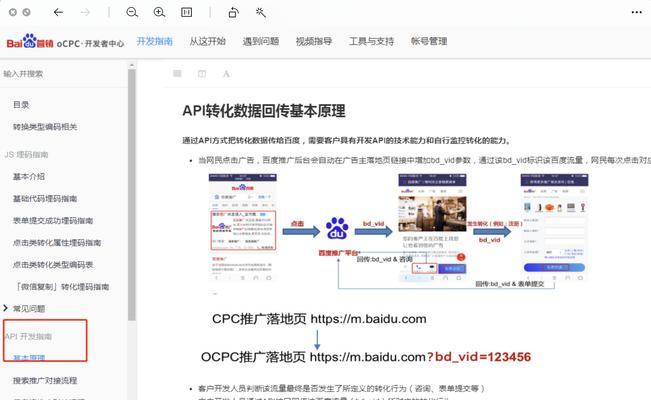The width and height of the screenshot is (651, 400).
Task: Open 基础代码埋码指南 in the sidebar
Action: 45,199
